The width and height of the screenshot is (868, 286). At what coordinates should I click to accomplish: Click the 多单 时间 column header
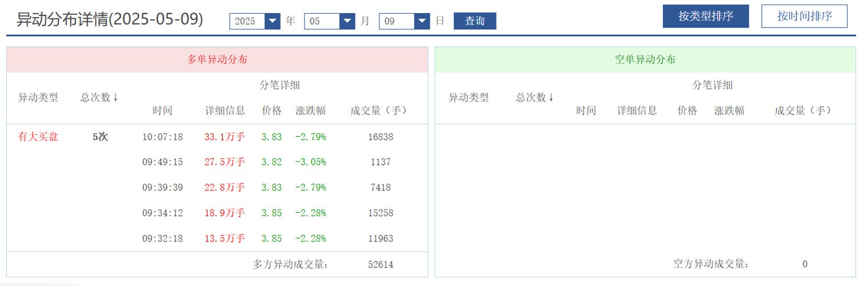(162, 110)
